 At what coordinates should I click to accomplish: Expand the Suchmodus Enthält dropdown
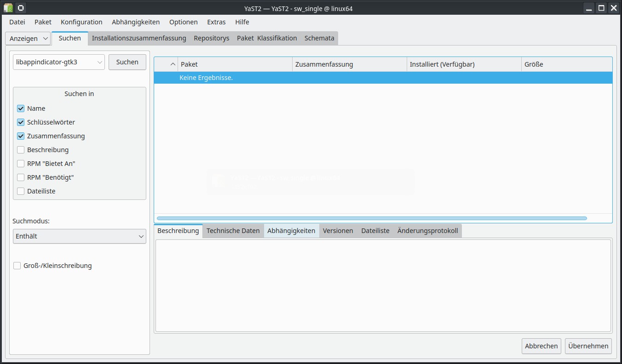[x=80, y=236]
